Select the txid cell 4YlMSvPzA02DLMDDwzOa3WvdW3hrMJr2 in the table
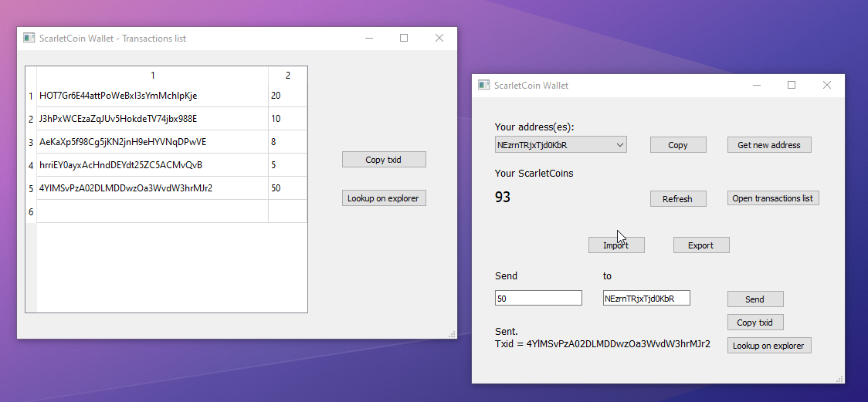The height and width of the screenshot is (402, 868). tap(152, 188)
